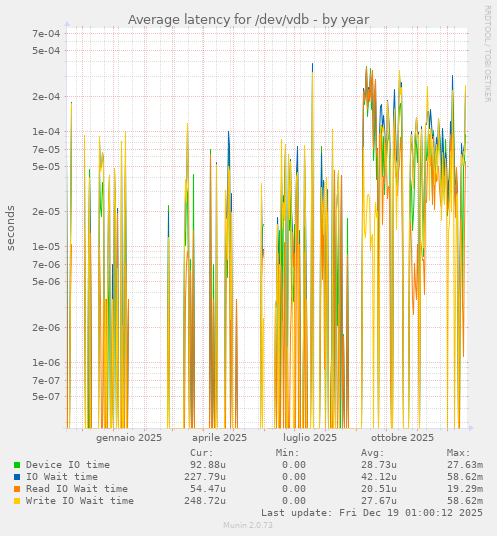The height and width of the screenshot is (536, 497).
Task: Click the 7e-05 y-axis tick label
Action: pyautogui.click(x=46, y=149)
